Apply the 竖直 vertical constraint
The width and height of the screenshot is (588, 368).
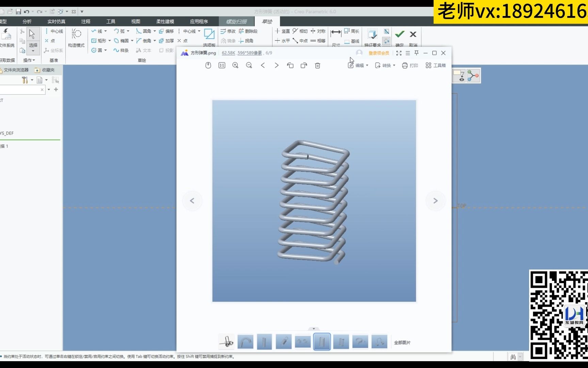[x=282, y=31]
